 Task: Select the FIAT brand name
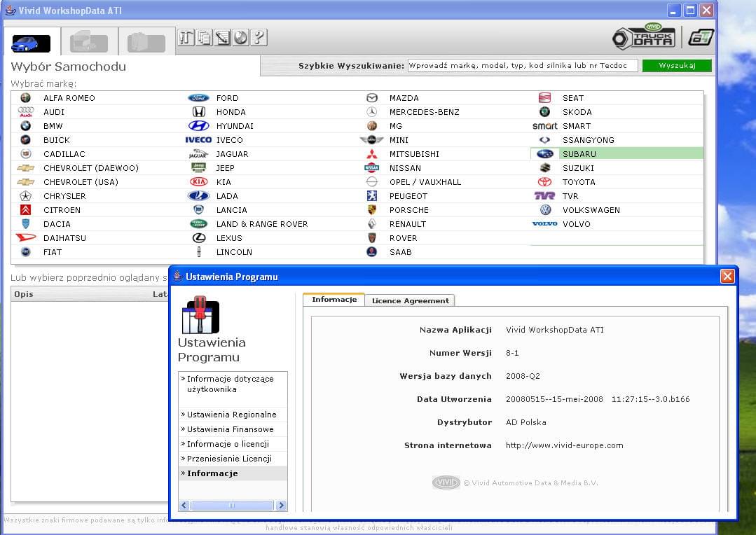53,252
